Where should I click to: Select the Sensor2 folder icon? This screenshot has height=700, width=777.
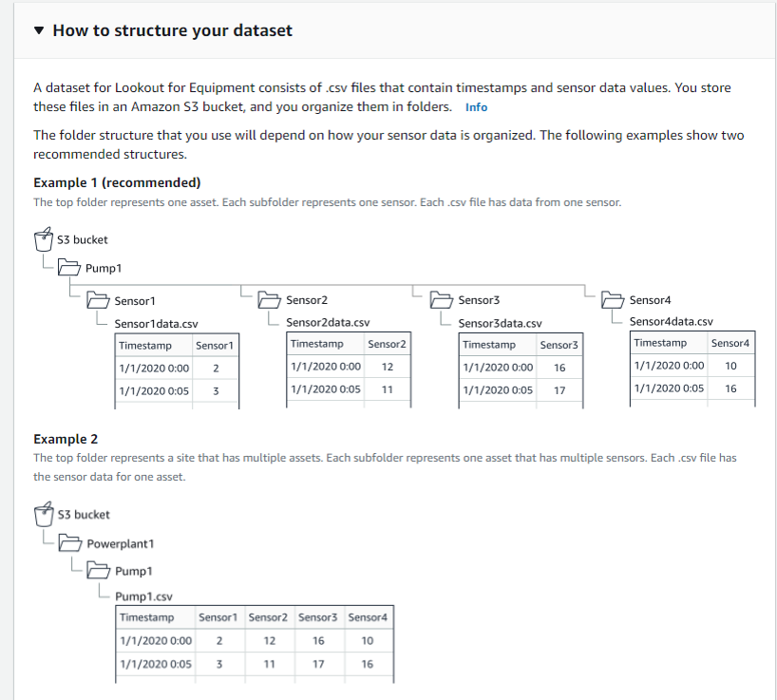point(269,300)
